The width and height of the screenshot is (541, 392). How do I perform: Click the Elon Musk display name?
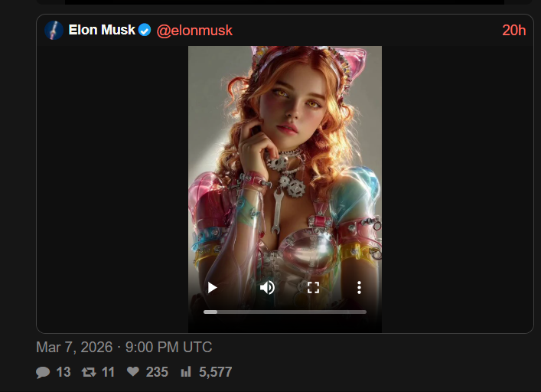[102, 31]
